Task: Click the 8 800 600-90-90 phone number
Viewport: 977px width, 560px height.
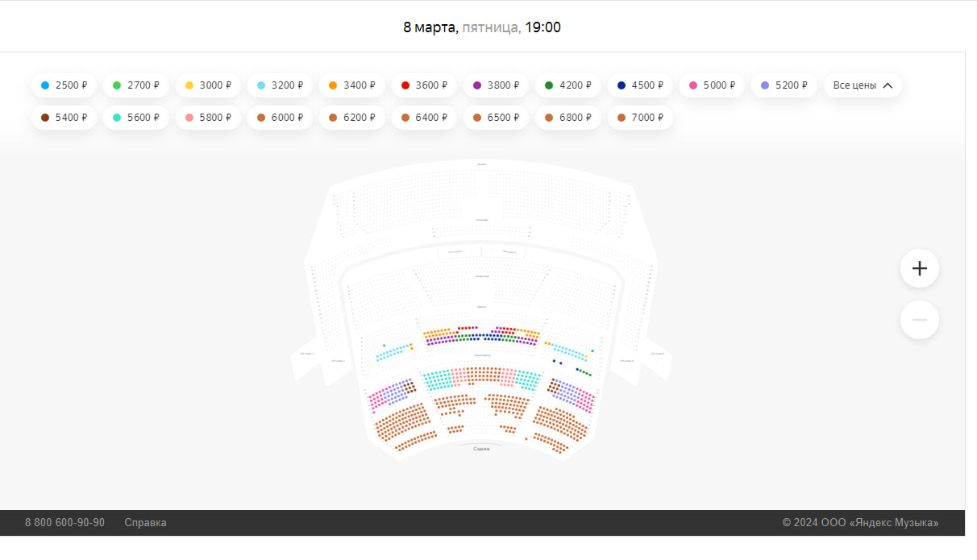Action: pyautogui.click(x=64, y=522)
